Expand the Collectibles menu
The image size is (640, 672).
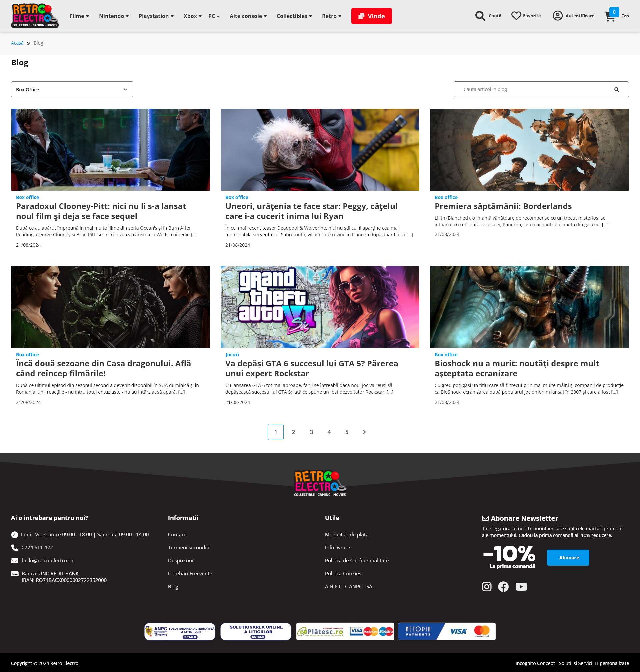(294, 16)
